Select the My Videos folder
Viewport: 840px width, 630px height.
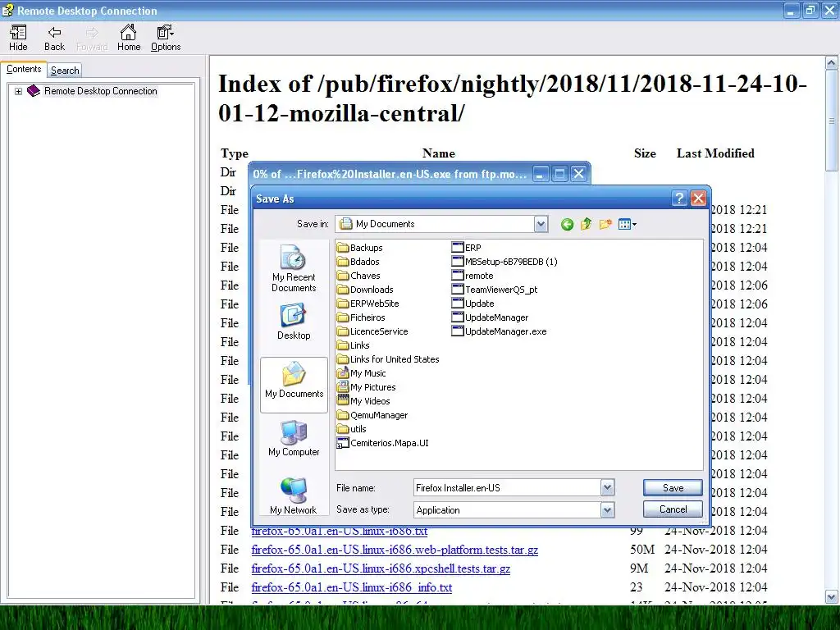[363, 400]
